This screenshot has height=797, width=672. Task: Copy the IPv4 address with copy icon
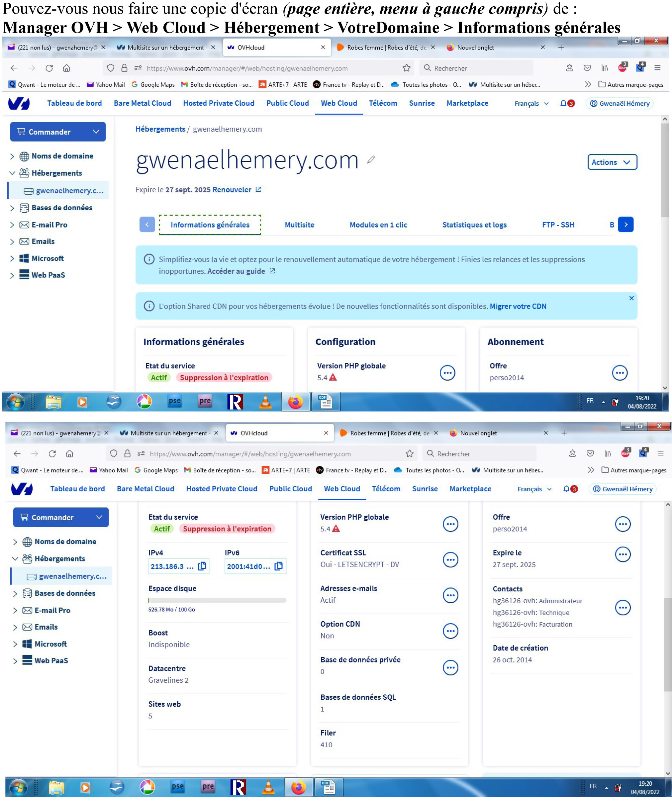[202, 566]
